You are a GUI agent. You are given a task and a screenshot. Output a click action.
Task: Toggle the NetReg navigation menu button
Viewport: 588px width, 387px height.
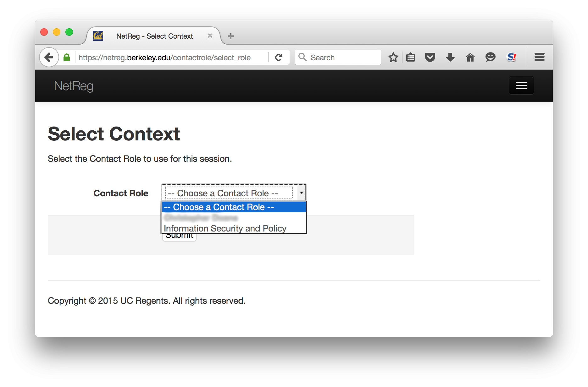point(521,85)
